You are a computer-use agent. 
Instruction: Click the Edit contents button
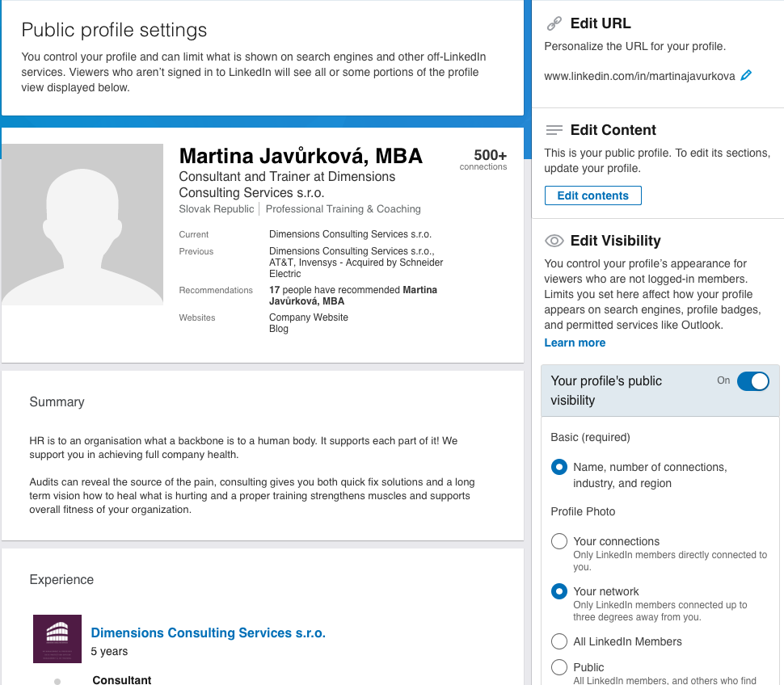(x=593, y=195)
